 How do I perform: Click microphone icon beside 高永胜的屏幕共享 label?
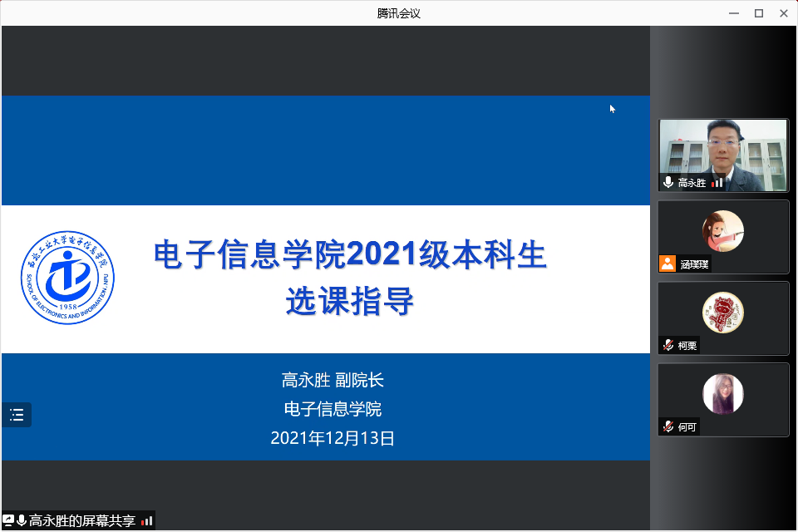[22, 521]
